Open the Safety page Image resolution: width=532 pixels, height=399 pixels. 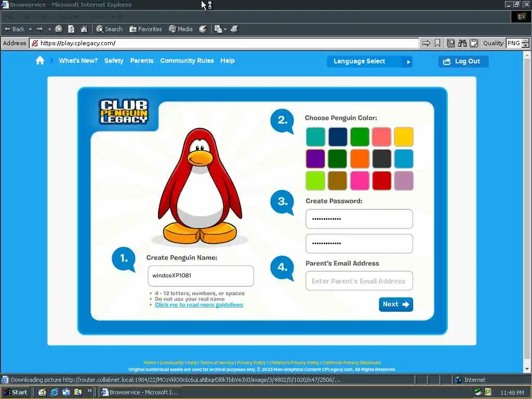[x=114, y=61]
